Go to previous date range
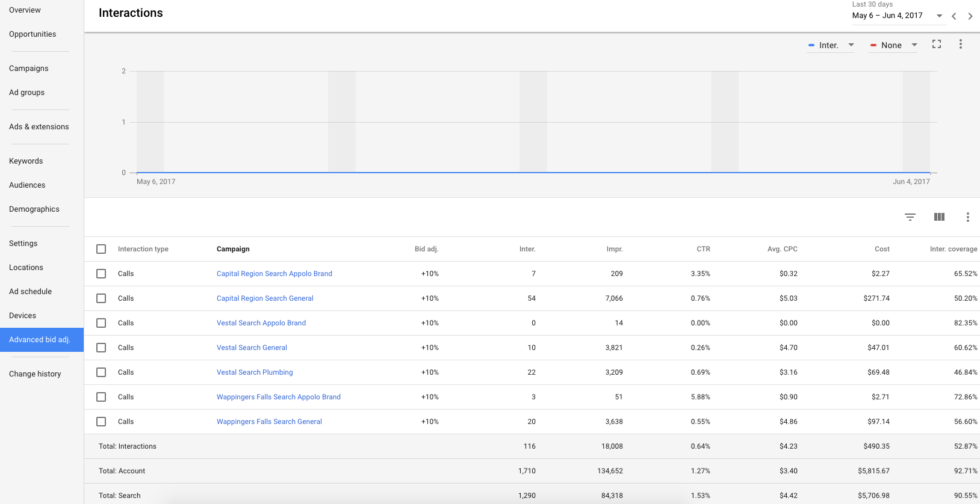 pyautogui.click(x=954, y=16)
